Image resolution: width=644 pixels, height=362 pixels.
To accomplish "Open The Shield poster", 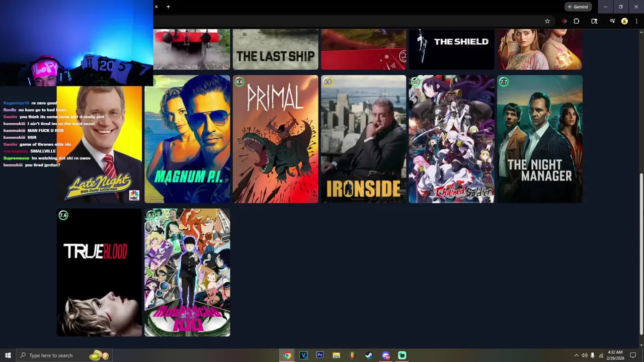I will (451, 49).
